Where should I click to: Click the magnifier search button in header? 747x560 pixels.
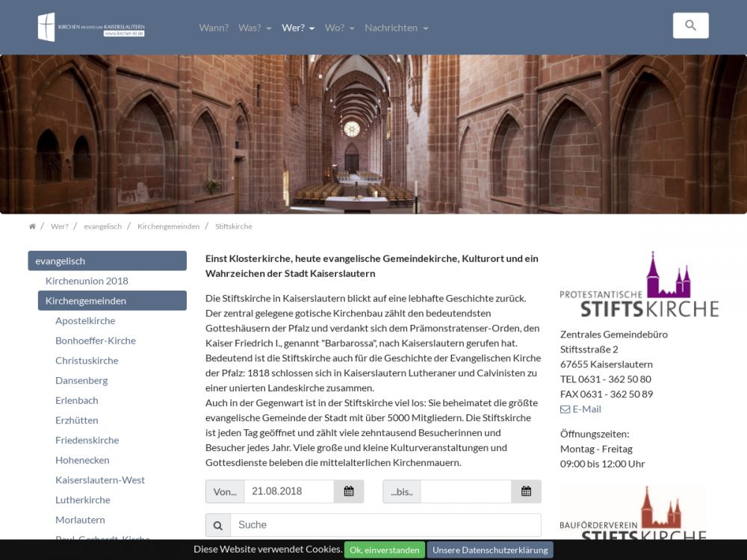(x=690, y=25)
